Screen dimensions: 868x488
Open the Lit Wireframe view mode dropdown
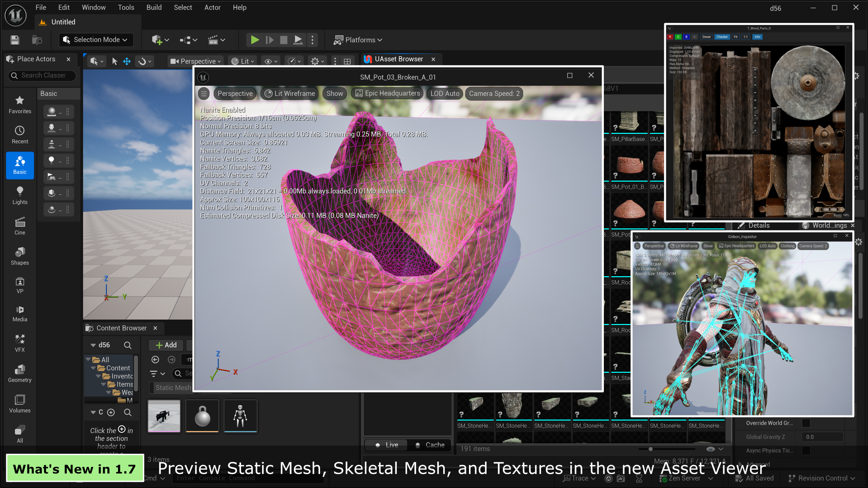point(290,94)
